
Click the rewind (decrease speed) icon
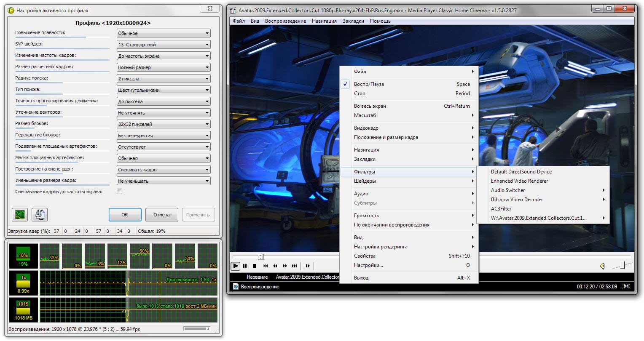275,266
